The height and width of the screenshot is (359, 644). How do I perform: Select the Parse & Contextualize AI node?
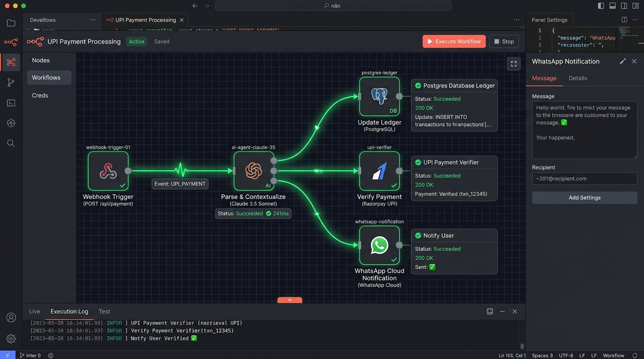[x=254, y=171]
